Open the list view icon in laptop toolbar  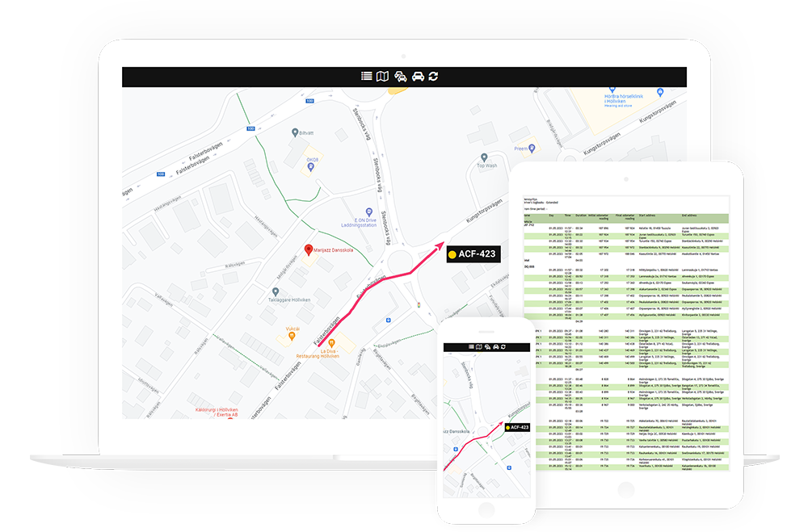click(367, 76)
